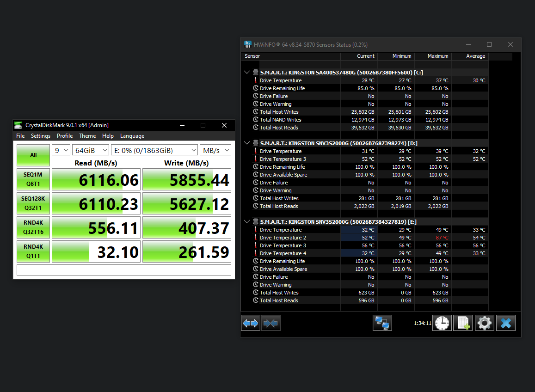Click the log file document icon in HWiNFO

(463, 323)
